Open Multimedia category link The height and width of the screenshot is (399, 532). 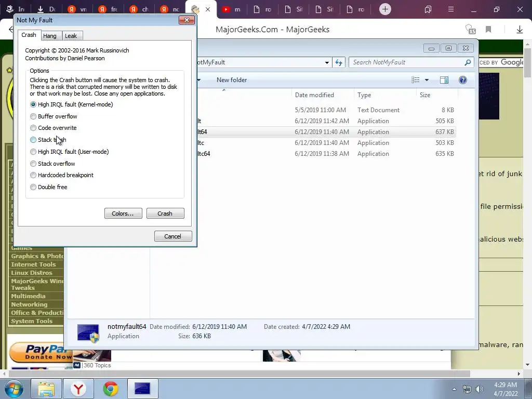pyautogui.click(x=28, y=296)
